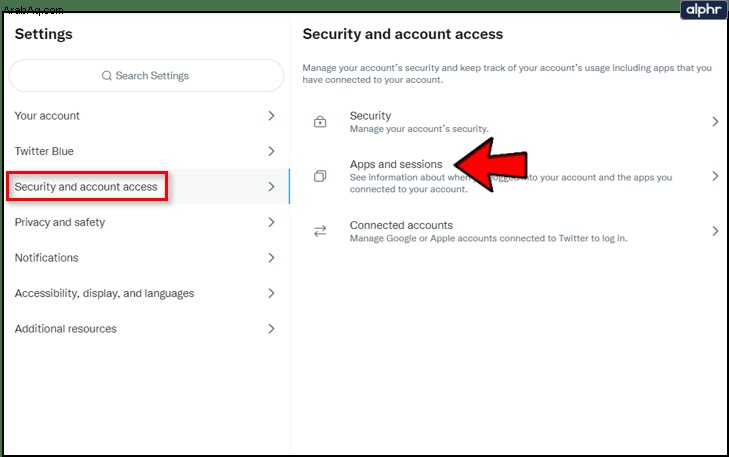Screen dimensions: 729x457
Task: Expand chevron next to Notifications
Action: [272, 258]
